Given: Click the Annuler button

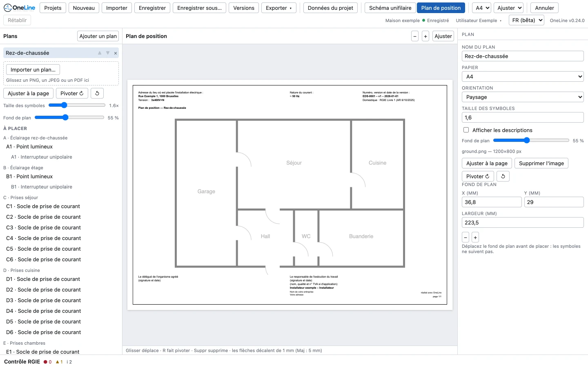Looking at the screenshot, I should click(545, 8).
